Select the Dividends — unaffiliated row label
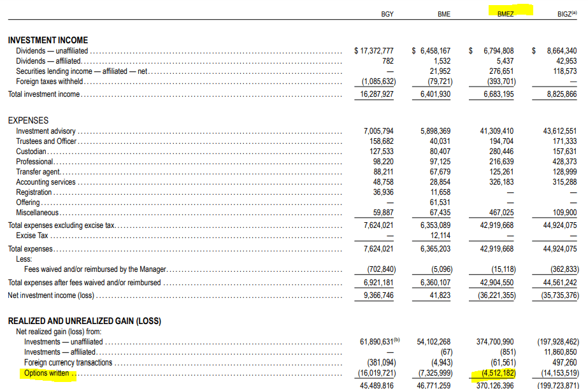The width and height of the screenshot is (588, 389). (52, 50)
